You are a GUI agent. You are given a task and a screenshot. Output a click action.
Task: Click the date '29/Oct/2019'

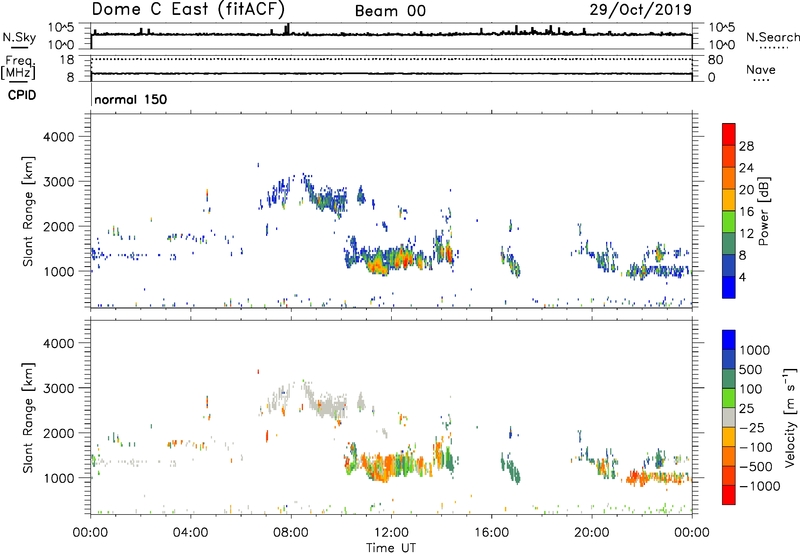coord(641,10)
